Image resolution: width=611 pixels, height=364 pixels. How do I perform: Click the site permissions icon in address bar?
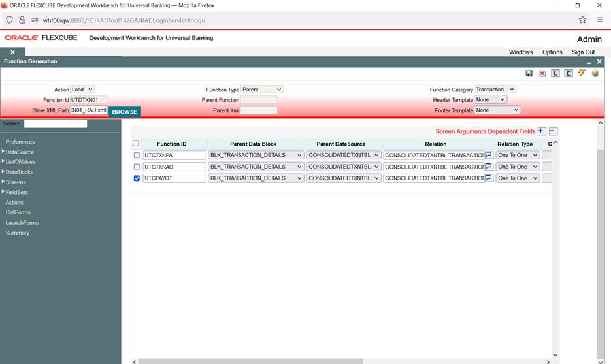pos(35,20)
